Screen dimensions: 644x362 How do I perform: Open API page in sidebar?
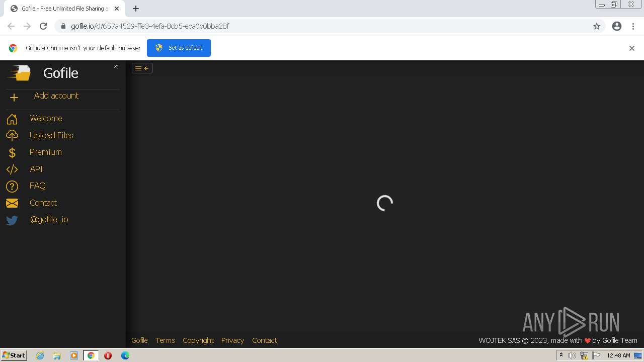point(36,169)
